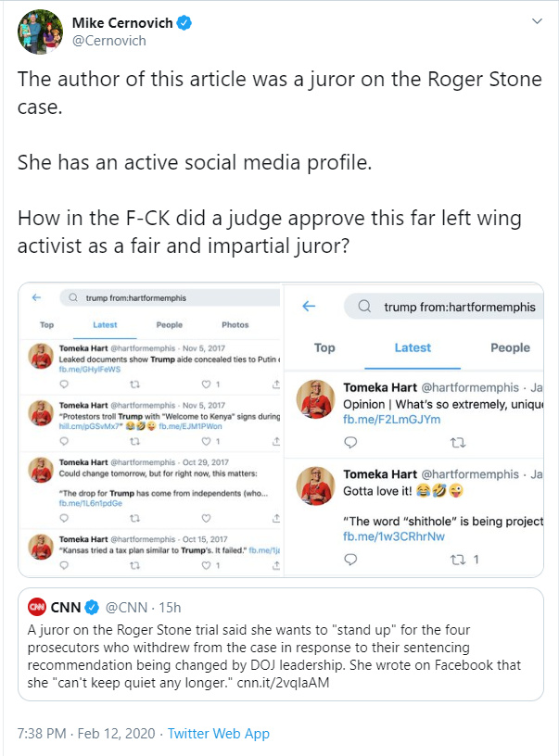Select the Photos tab in the left screenshot
This screenshot has width=559, height=756.
click(x=235, y=325)
